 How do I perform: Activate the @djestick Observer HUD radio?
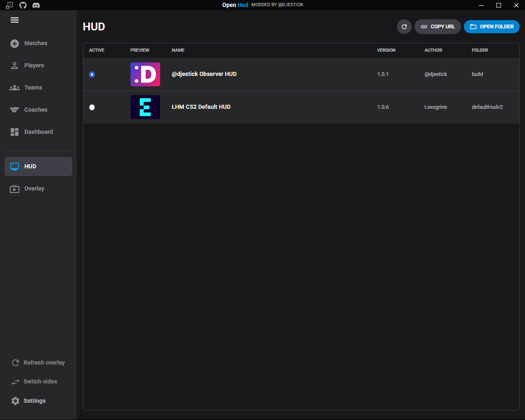click(x=92, y=74)
